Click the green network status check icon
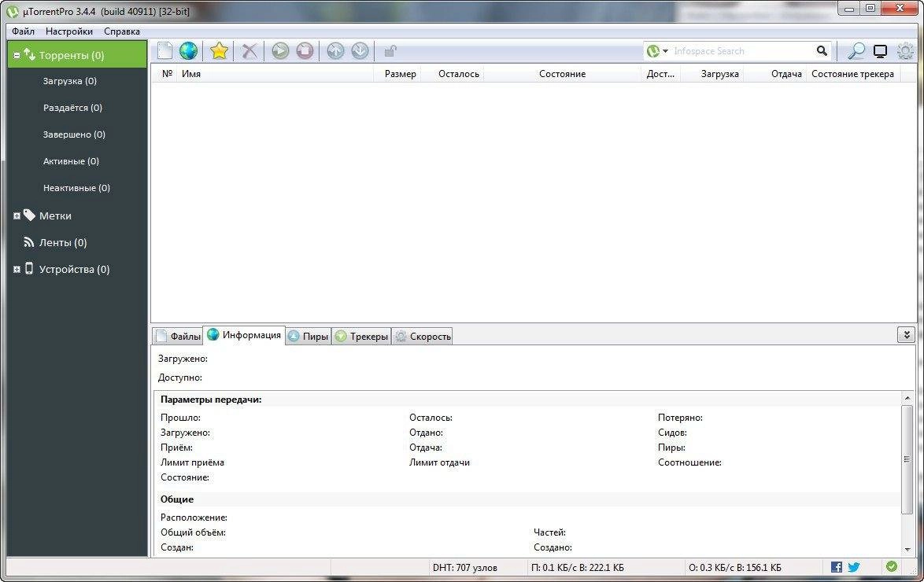Image resolution: width=924 pixels, height=582 pixels. (892, 566)
